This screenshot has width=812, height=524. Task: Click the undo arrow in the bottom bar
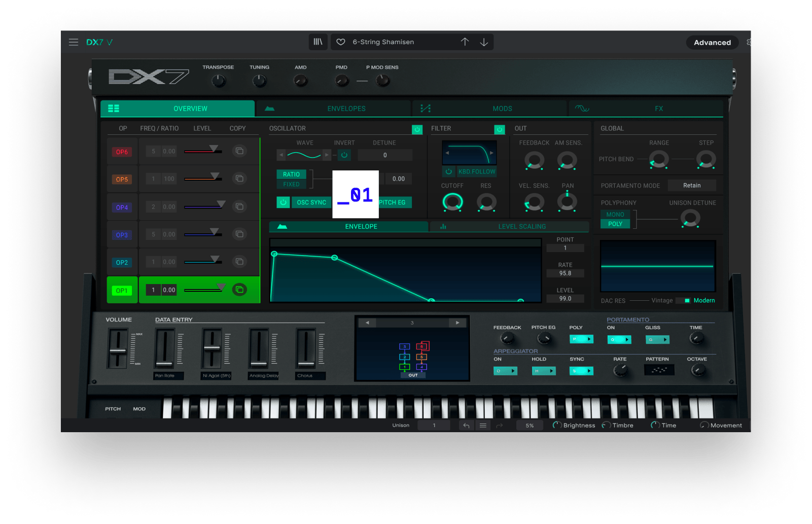click(466, 426)
